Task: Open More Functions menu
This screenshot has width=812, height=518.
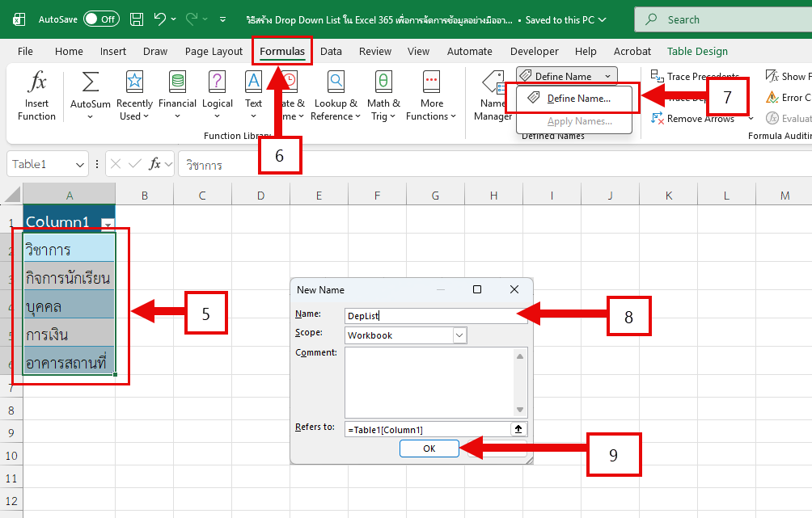Action: click(x=431, y=95)
